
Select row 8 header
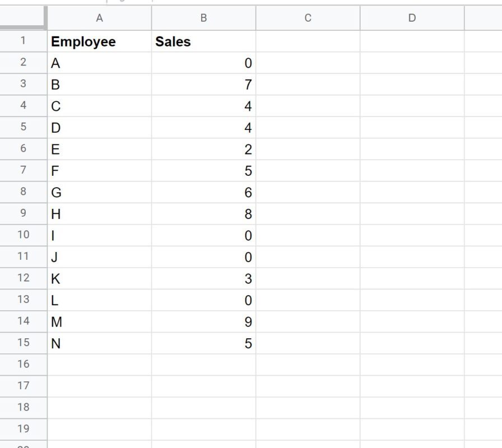24,192
